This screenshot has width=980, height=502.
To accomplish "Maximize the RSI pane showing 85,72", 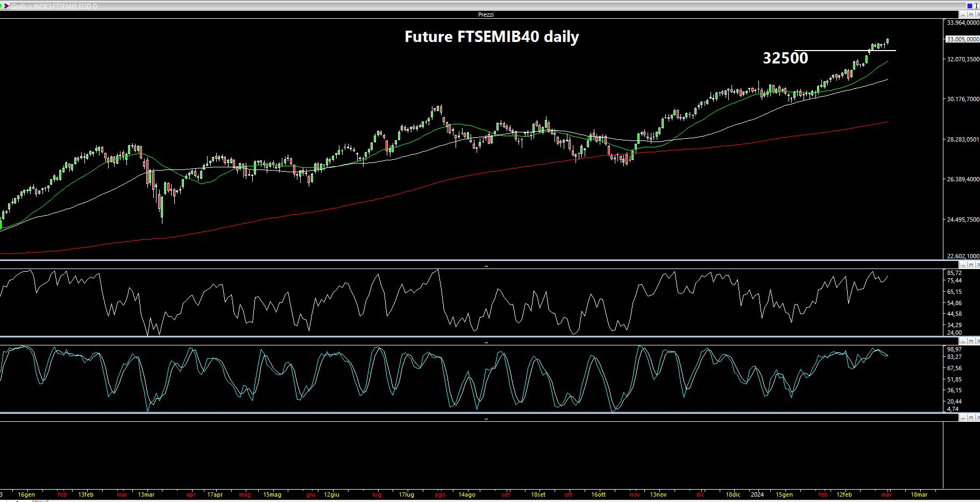I will click(x=971, y=264).
